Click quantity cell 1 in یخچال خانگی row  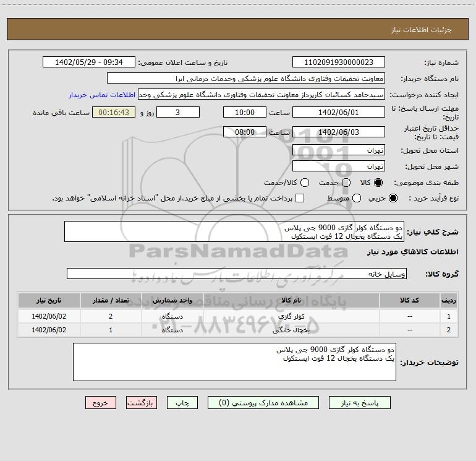(x=111, y=330)
